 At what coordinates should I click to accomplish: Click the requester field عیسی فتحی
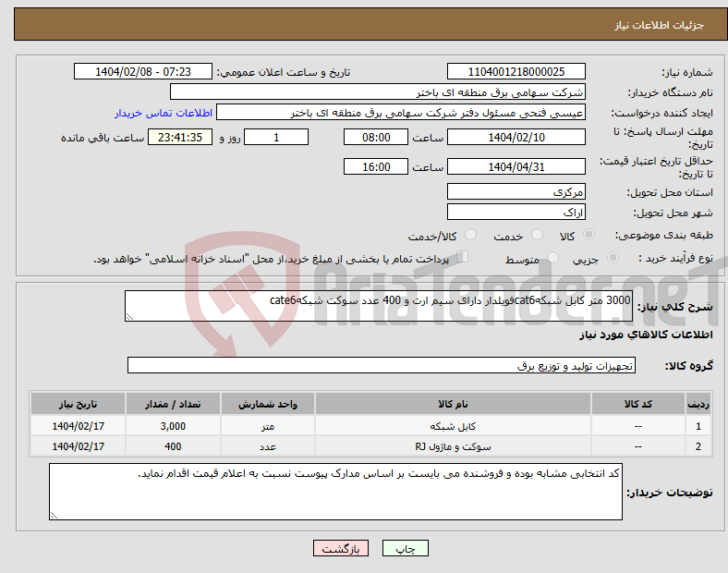(x=401, y=113)
